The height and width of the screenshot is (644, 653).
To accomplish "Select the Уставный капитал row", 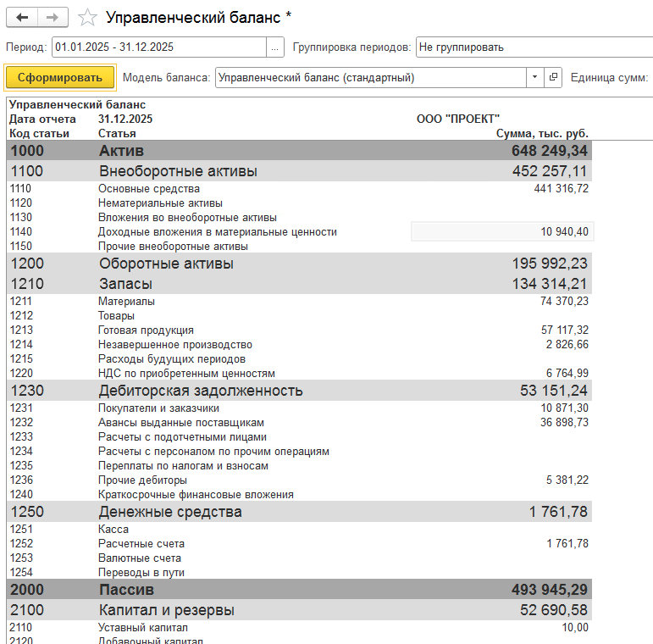I will [x=299, y=627].
